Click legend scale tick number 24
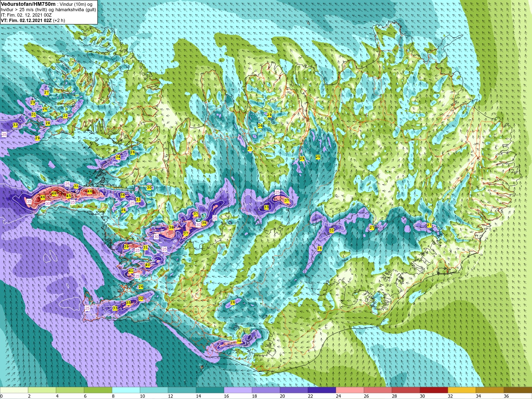This screenshot has width=532, height=399. (338, 396)
